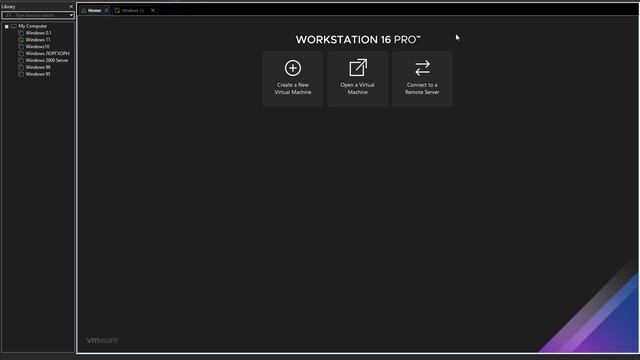Viewport: 640px width, 360px height.
Task: Click the VM icon beside Windows ЛОРГХОРН
Action: pos(21,53)
